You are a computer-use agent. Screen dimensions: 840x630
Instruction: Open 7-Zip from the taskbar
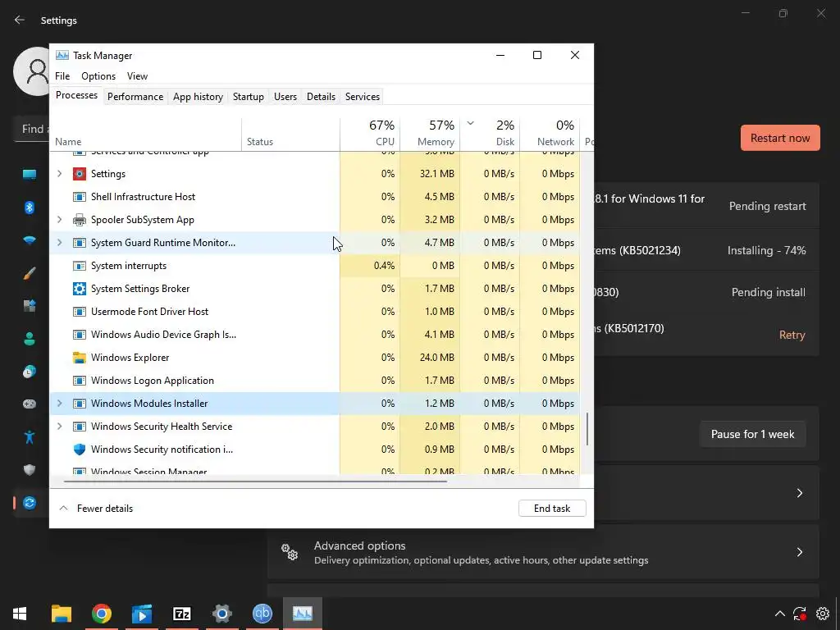pyautogui.click(x=182, y=614)
